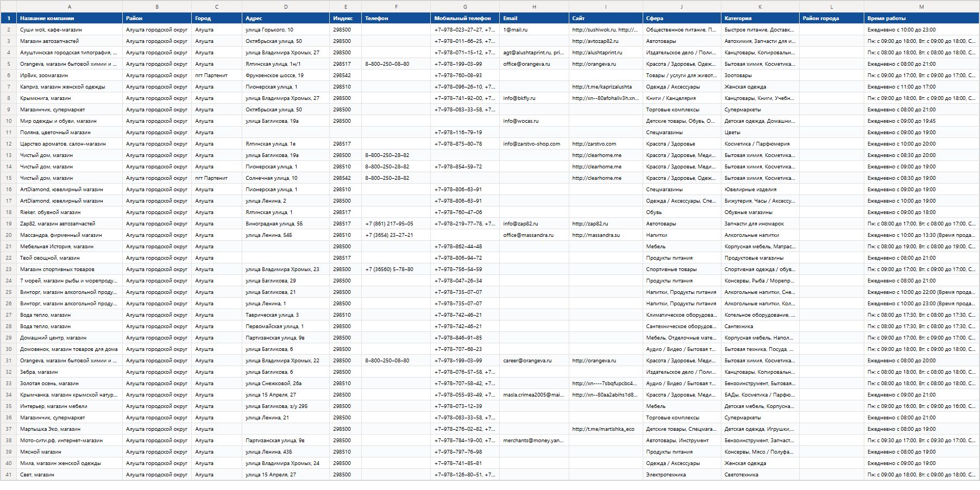Select cell 'Магазин спортивных товаров'
The height and width of the screenshot is (490, 980).
(70, 269)
